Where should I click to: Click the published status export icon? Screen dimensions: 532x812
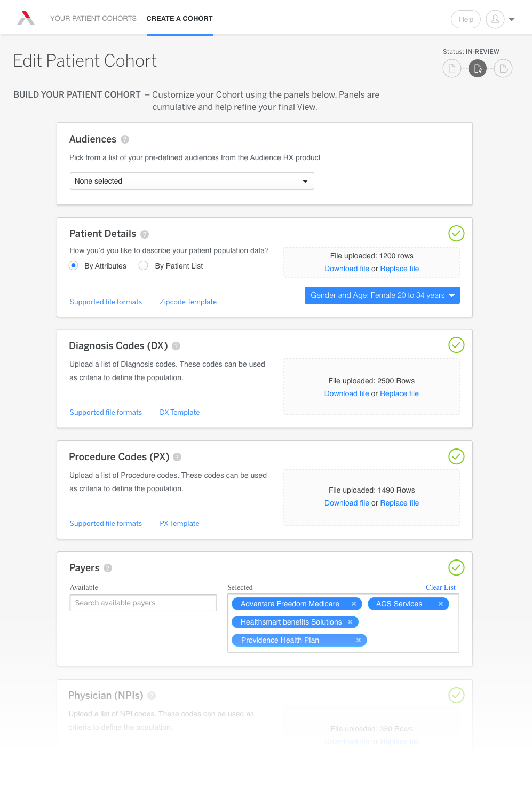point(503,68)
